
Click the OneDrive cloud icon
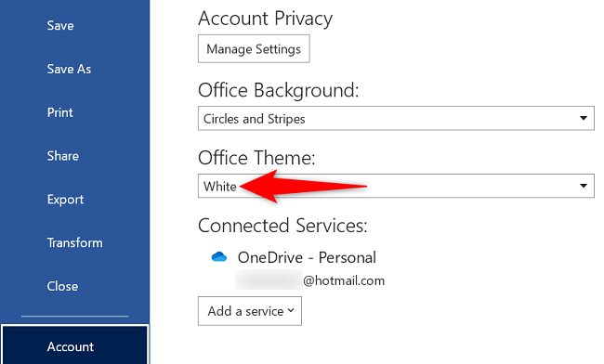[219, 256]
